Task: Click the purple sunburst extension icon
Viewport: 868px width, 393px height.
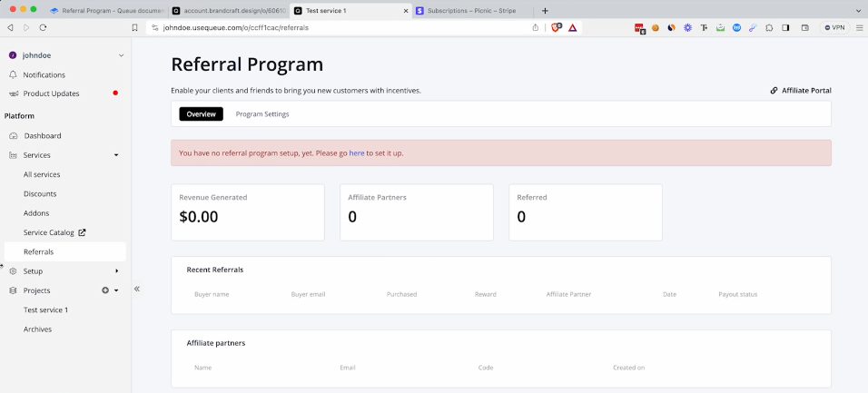Action: [687, 27]
